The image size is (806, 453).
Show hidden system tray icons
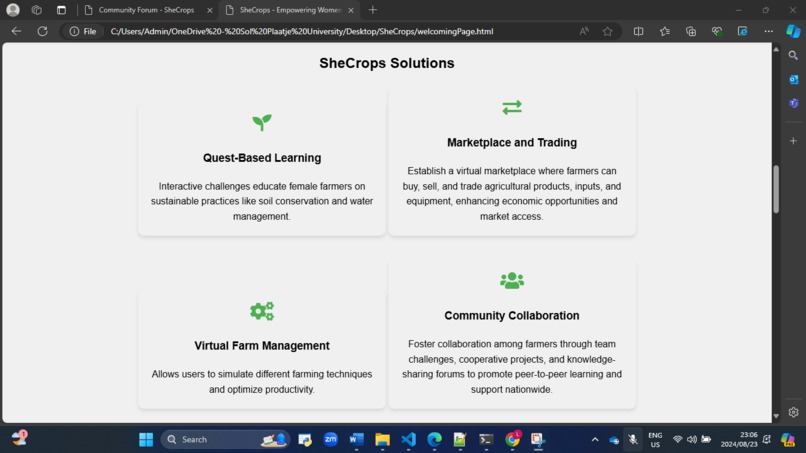(x=595, y=439)
